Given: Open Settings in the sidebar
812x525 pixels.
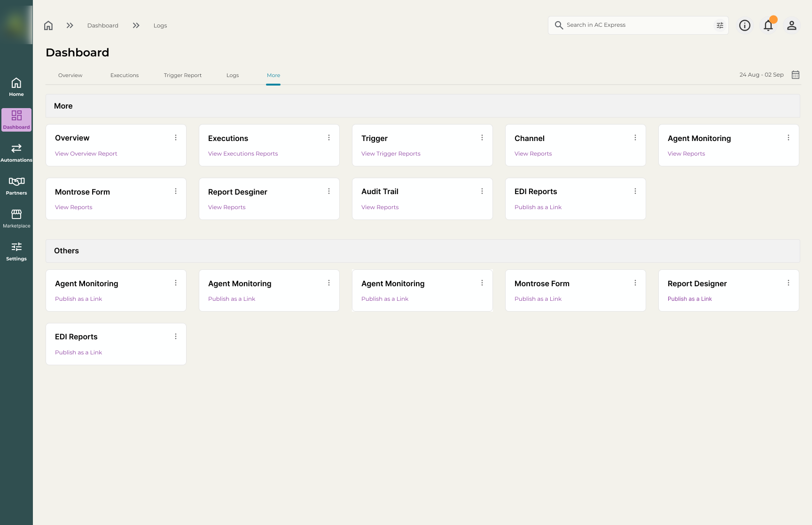Looking at the screenshot, I should pyautogui.click(x=16, y=251).
